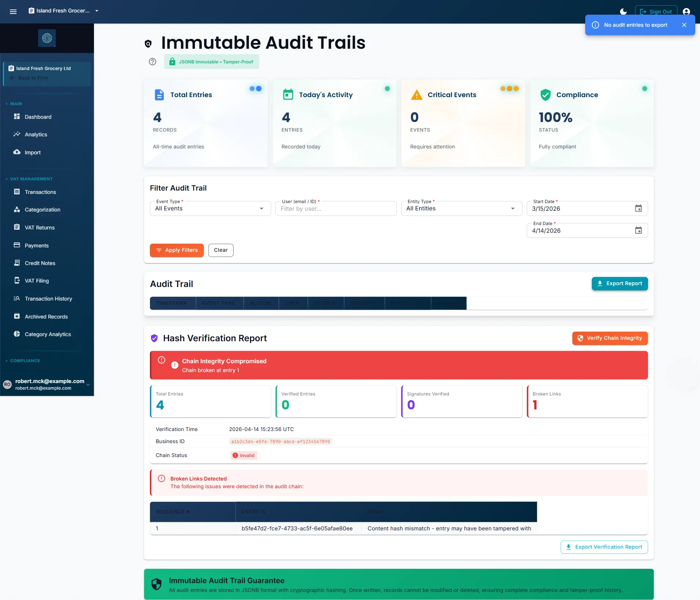This screenshot has height=600, width=700.
Task: Open the user account avatar icon
Action: point(686,11)
